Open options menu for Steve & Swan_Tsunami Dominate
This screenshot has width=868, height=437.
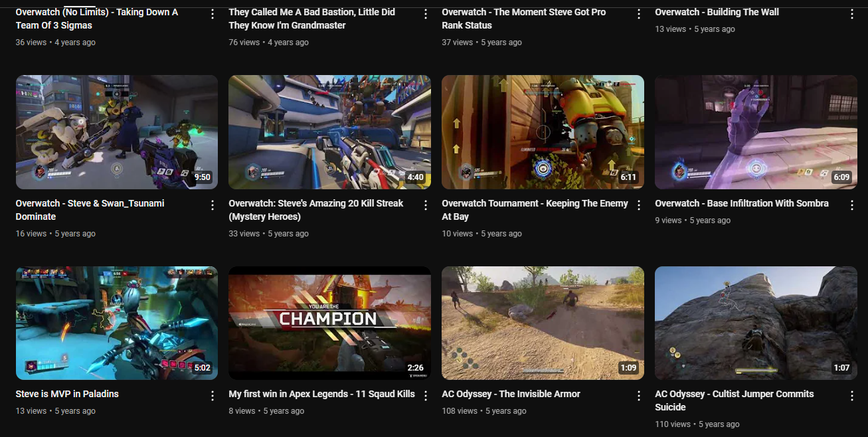coord(213,205)
